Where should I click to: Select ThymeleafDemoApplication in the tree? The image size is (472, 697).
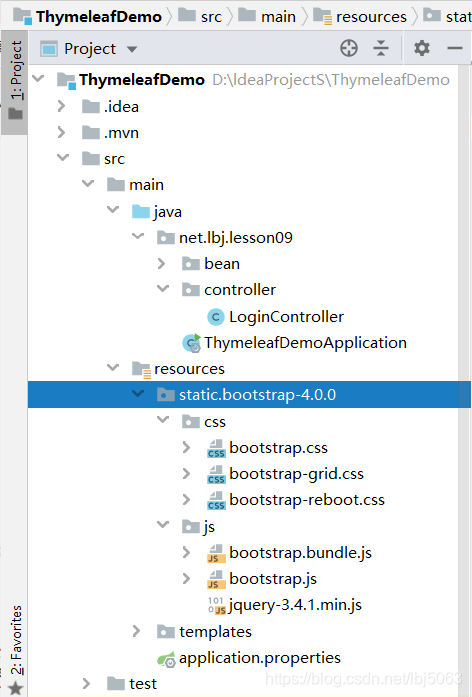point(305,343)
